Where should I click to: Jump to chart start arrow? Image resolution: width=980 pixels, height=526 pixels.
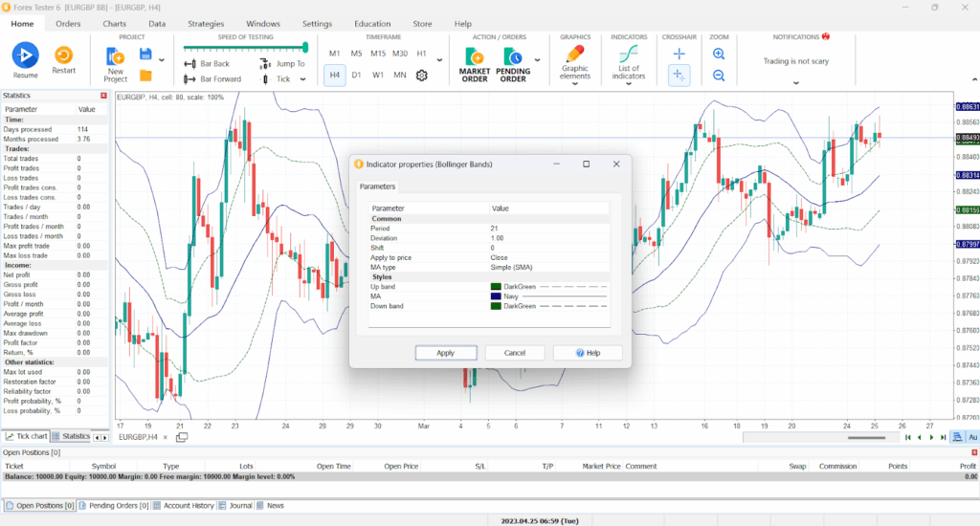coord(907,437)
